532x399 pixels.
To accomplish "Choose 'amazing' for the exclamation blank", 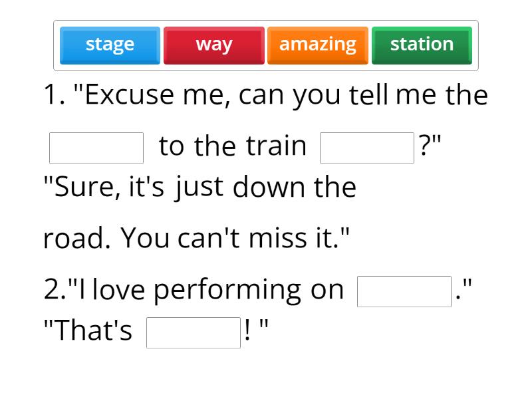I will point(318,45).
